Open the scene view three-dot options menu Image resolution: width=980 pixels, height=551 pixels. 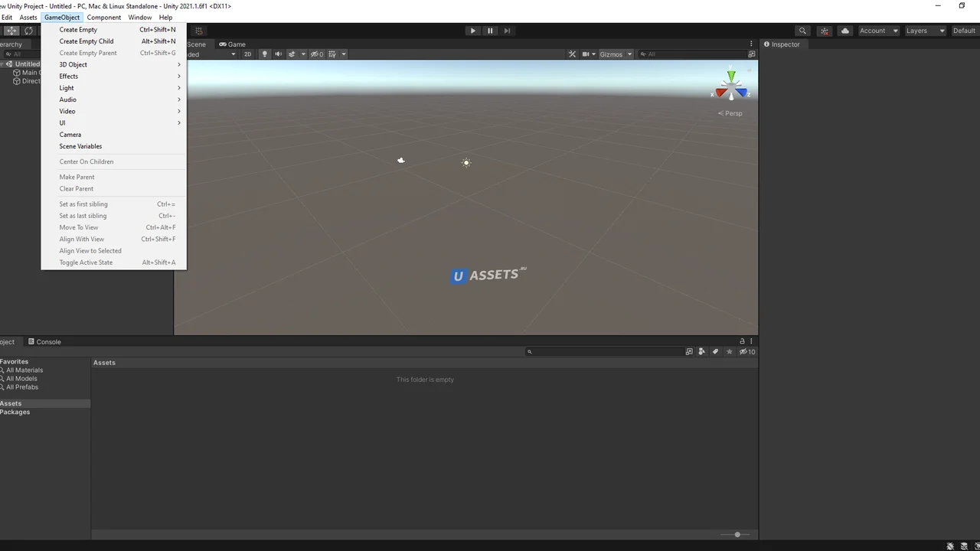click(x=751, y=44)
